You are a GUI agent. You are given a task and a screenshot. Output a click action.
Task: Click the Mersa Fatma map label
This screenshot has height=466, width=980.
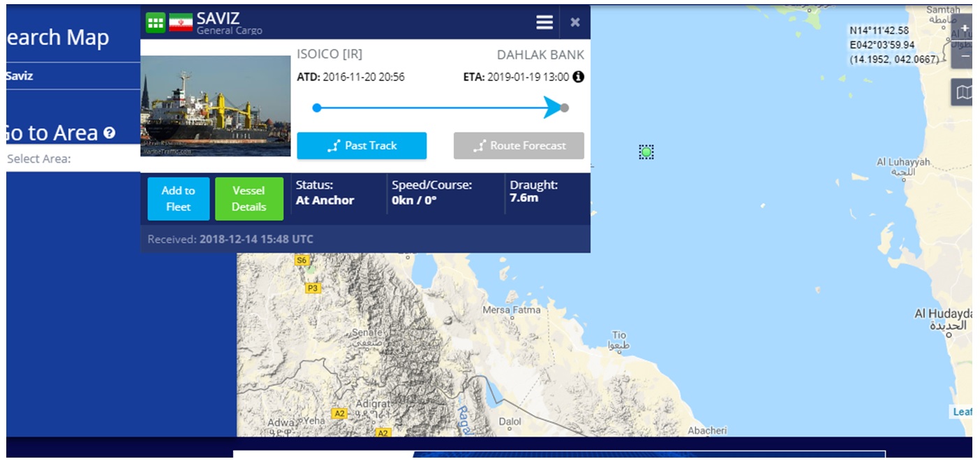pyautogui.click(x=512, y=310)
